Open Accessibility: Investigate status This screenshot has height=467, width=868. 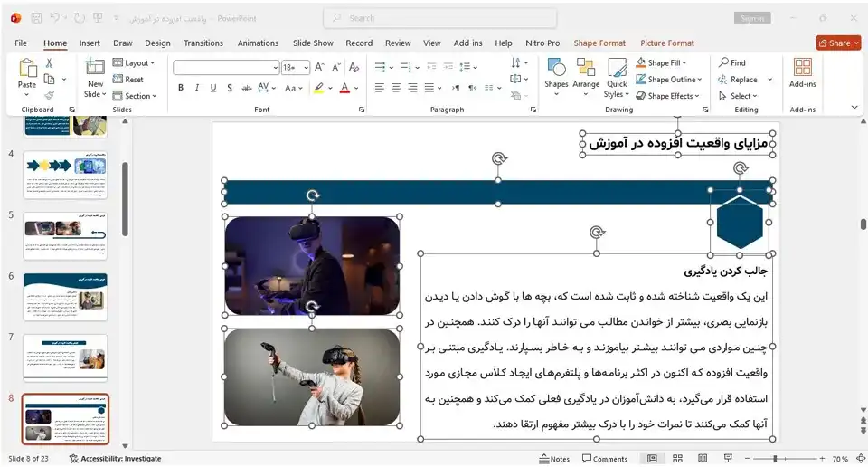115,459
